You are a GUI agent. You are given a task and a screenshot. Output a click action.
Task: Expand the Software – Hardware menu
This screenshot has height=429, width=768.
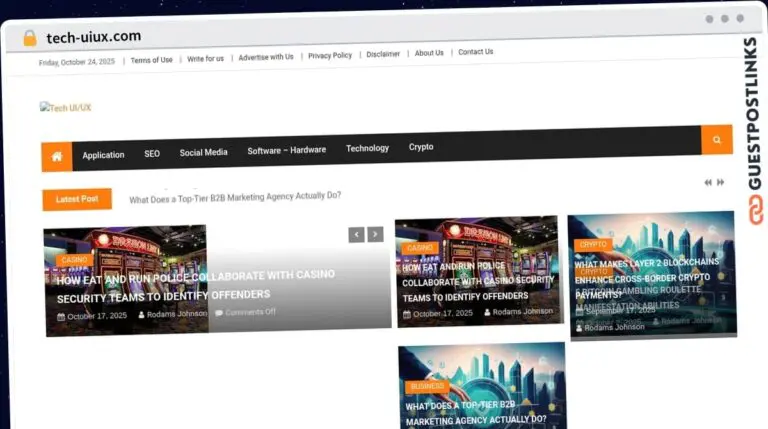click(x=286, y=150)
